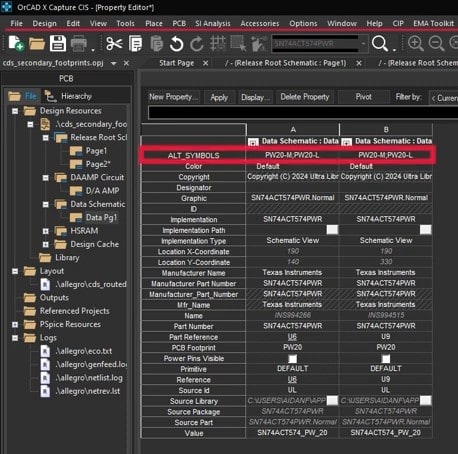Toggle Power Pins Visible for column A
Viewport: 458px width, 454px height.
point(292,359)
